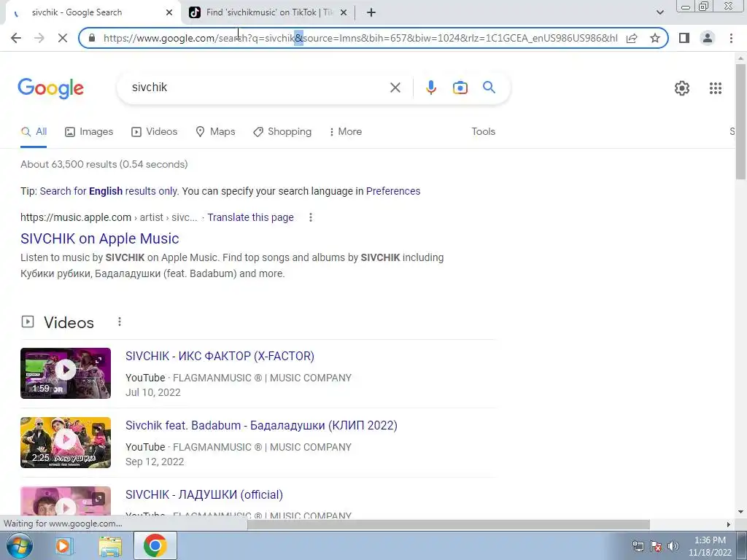Switch to Videos results
The image size is (747, 560).
154,132
